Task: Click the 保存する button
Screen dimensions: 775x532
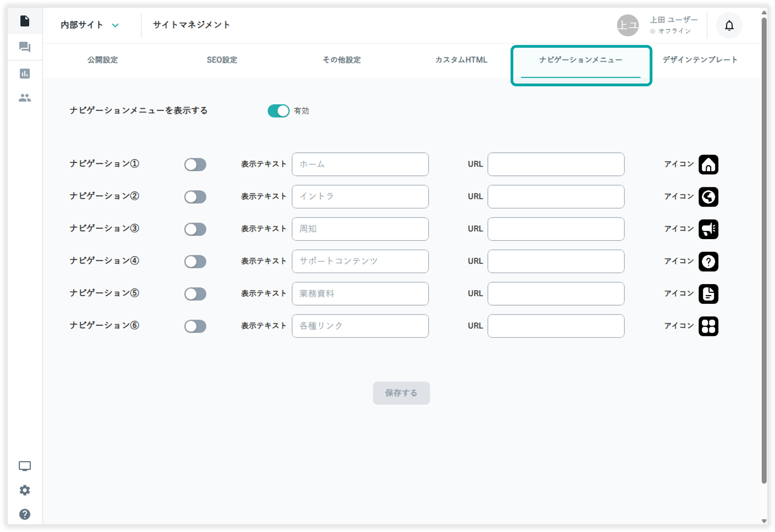Action: tap(401, 393)
